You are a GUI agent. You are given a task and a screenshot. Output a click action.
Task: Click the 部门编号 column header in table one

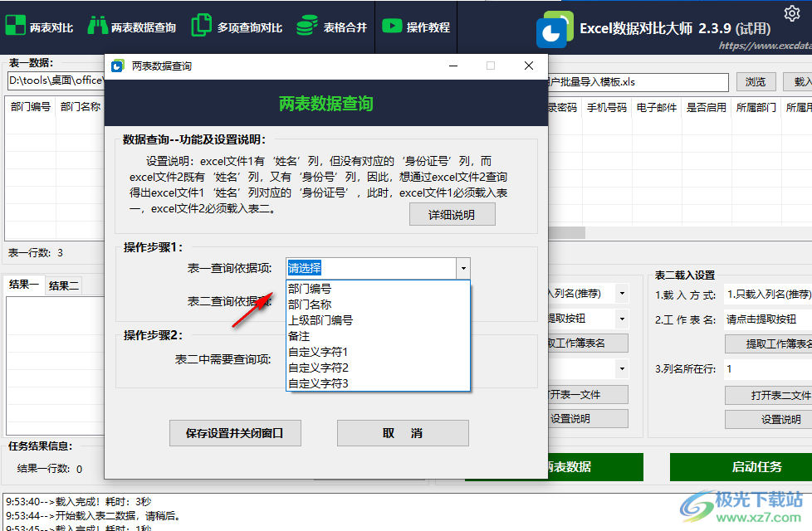coord(31,106)
